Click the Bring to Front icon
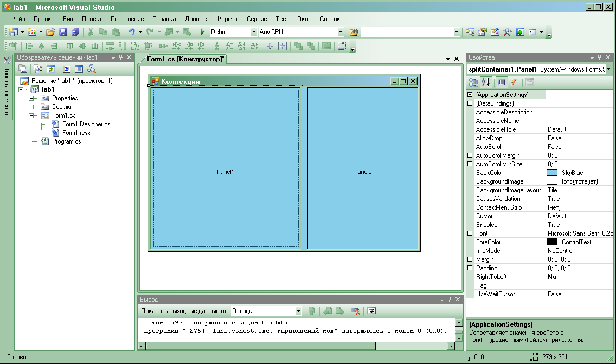616x364 pixels. coord(298,46)
